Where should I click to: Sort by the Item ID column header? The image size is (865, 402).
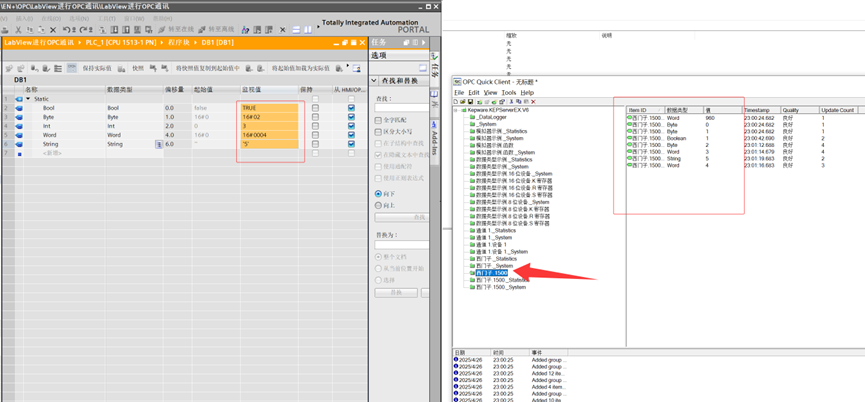(x=645, y=110)
